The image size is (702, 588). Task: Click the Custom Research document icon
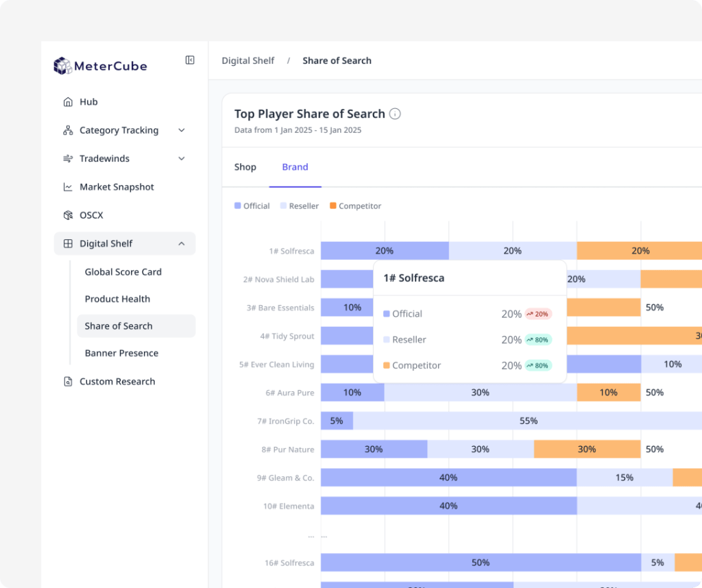click(68, 382)
